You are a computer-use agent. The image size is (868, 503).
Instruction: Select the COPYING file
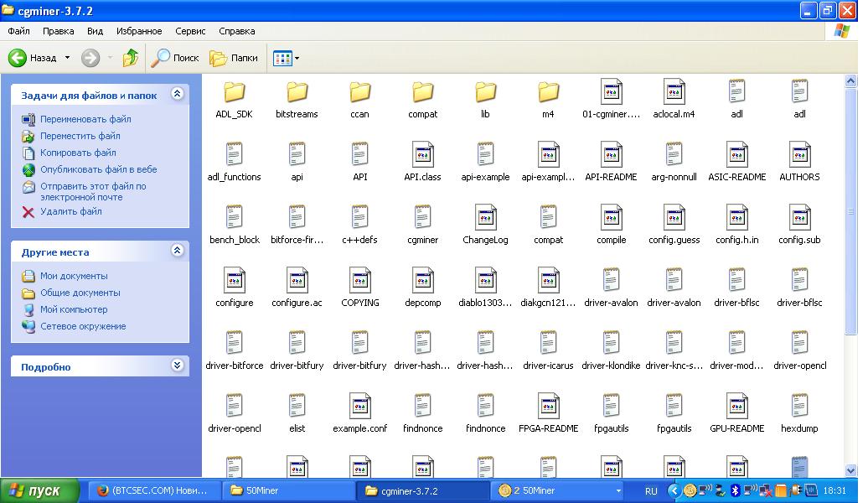(x=359, y=288)
